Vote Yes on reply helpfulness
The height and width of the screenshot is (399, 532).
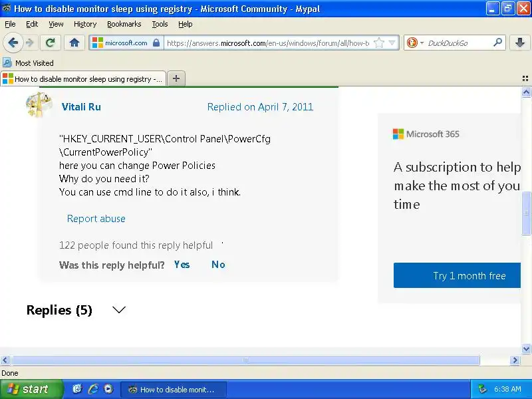[x=182, y=265]
